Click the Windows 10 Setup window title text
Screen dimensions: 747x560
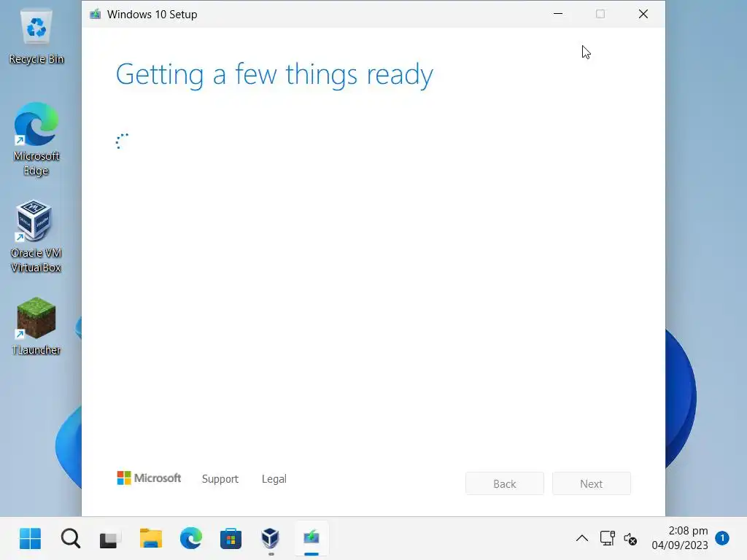tap(152, 15)
